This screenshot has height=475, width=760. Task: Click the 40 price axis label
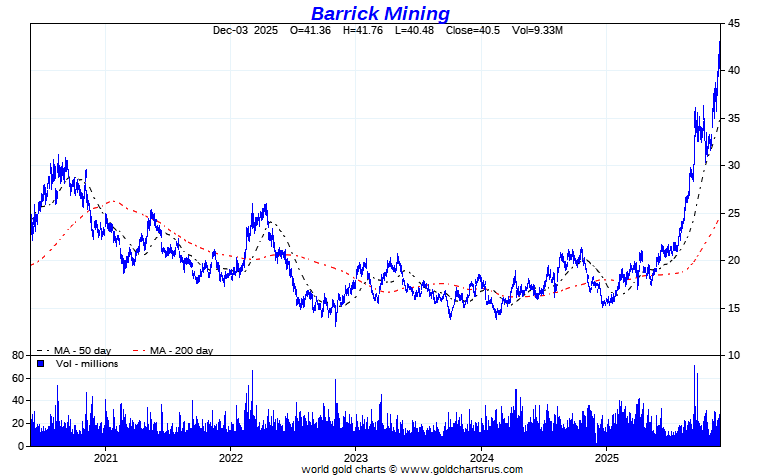734,71
